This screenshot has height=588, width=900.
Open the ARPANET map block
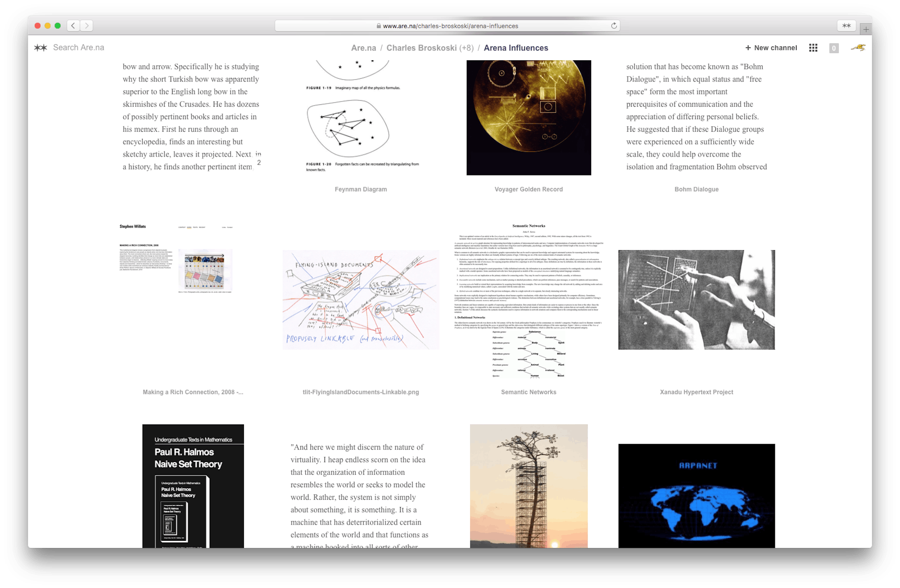(696, 495)
